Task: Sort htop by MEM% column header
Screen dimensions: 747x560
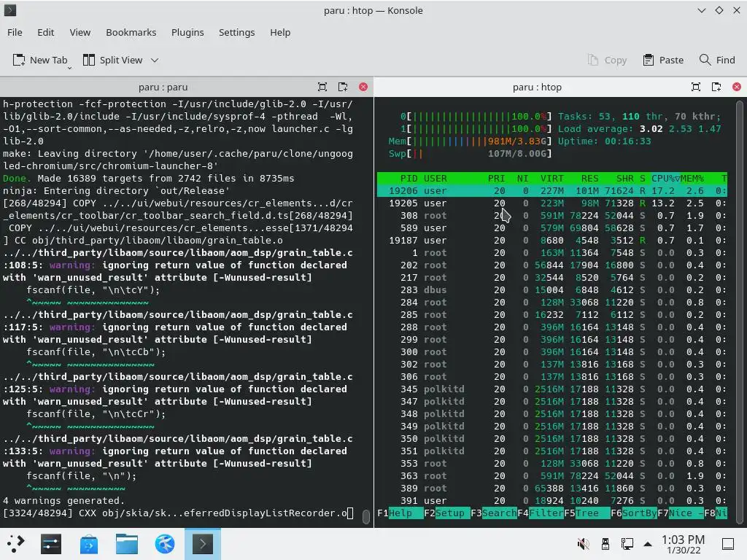Action: tap(692, 178)
